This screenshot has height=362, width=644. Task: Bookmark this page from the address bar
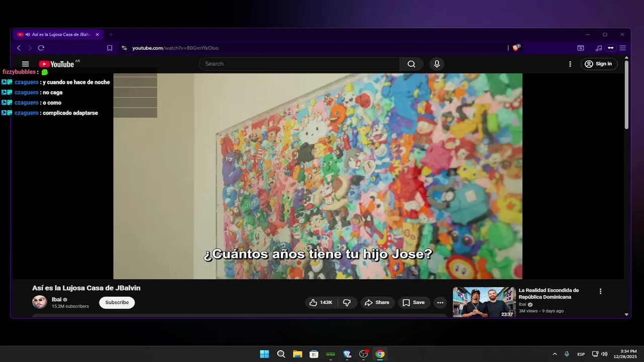[110, 48]
